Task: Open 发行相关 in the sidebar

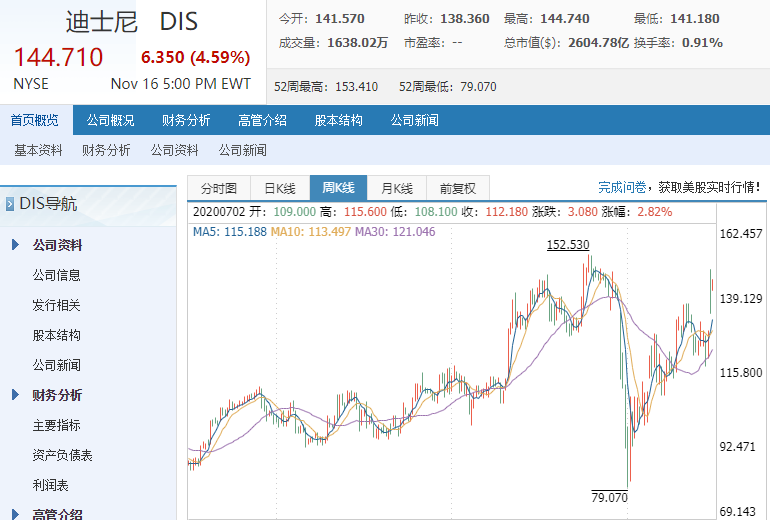Action: (56, 305)
